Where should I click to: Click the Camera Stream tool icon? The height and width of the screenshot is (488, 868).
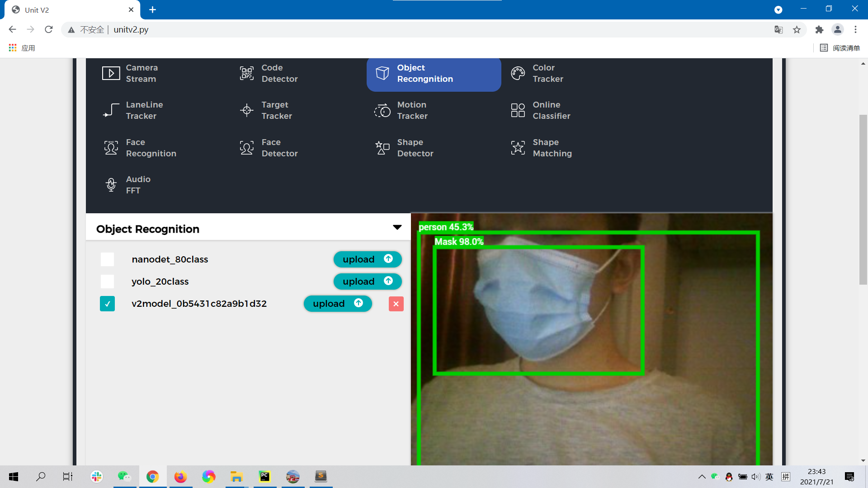(111, 73)
